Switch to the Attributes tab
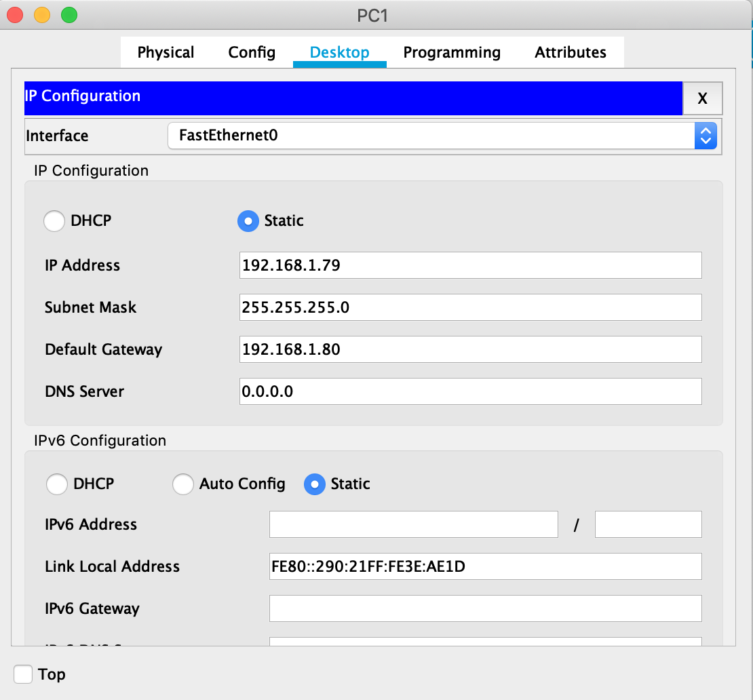753x700 pixels. (x=571, y=53)
